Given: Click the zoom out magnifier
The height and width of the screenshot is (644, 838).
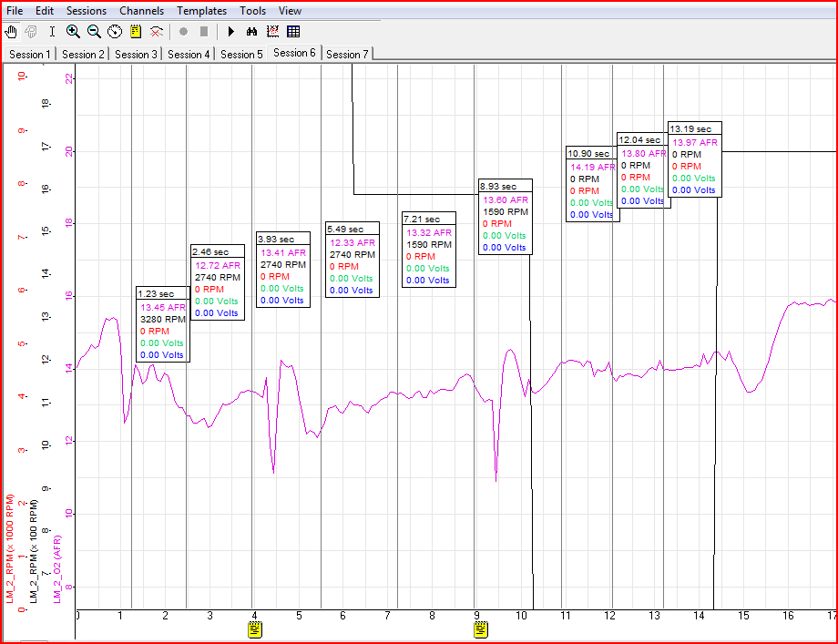Looking at the screenshot, I should [94, 32].
